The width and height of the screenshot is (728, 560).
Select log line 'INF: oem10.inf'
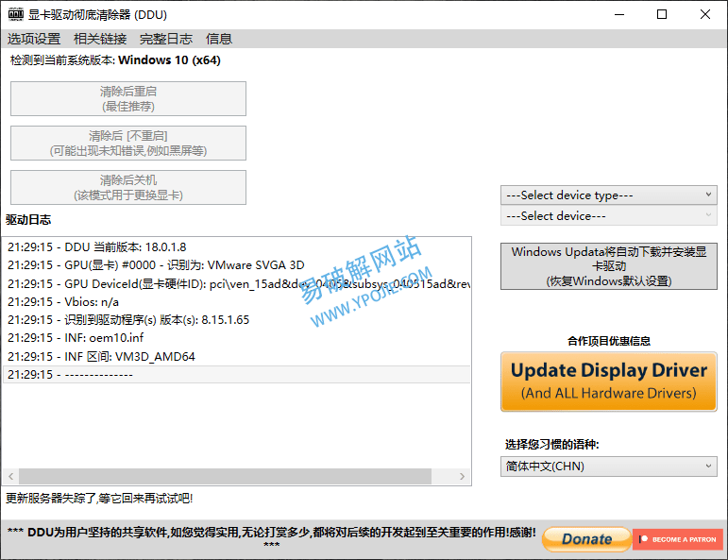click(237, 338)
